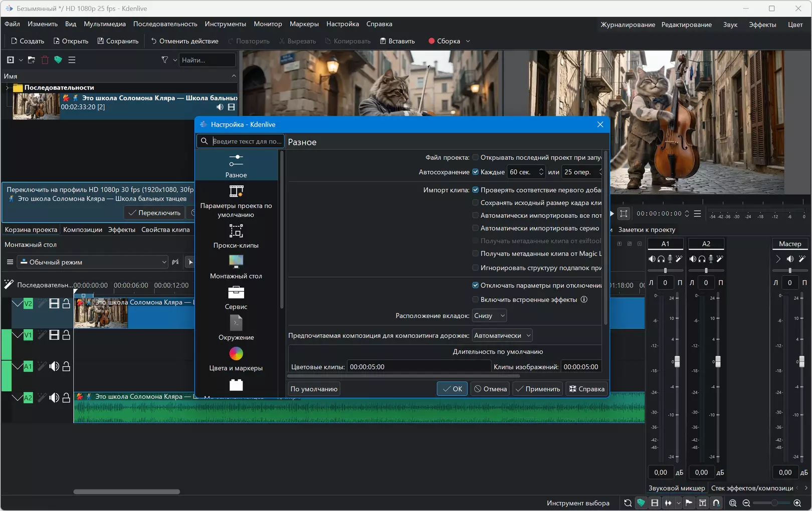Enable Автоматически импортировать серию checkbox
The image size is (812, 511).
click(475, 228)
